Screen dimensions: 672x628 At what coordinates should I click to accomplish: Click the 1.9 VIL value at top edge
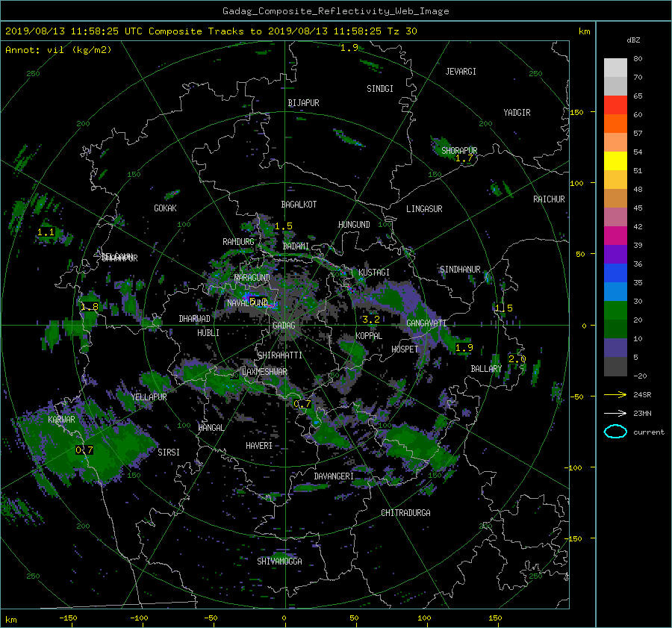(349, 48)
